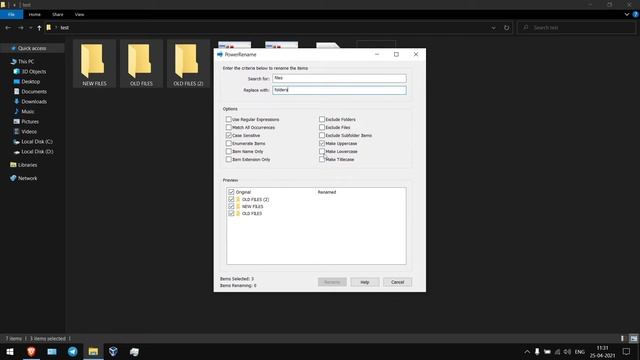Click the Explorer search box
640x360 pixels.
576,28
